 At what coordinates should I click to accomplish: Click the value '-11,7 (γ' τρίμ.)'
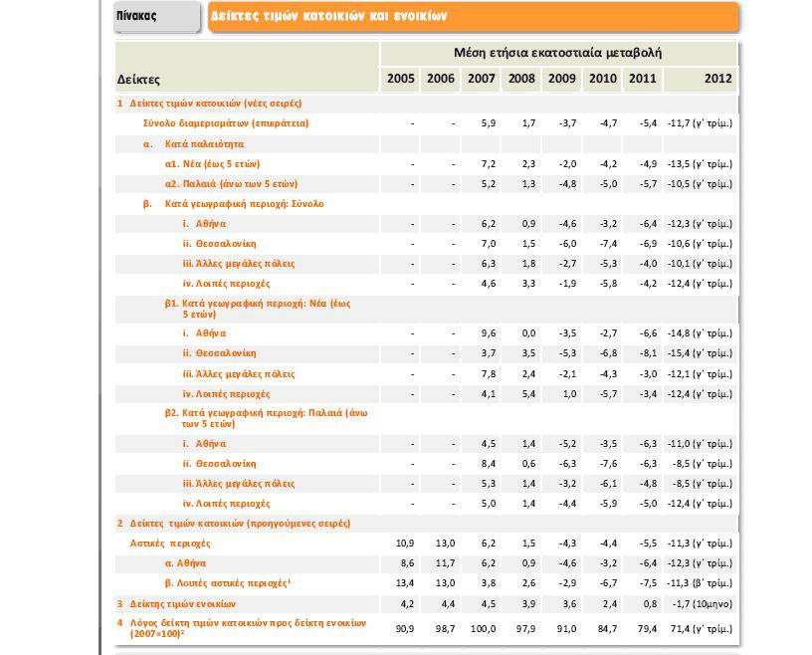(x=700, y=123)
